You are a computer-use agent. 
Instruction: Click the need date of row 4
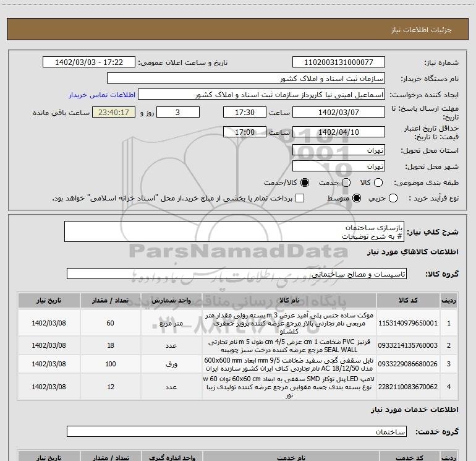pos(49,387)
